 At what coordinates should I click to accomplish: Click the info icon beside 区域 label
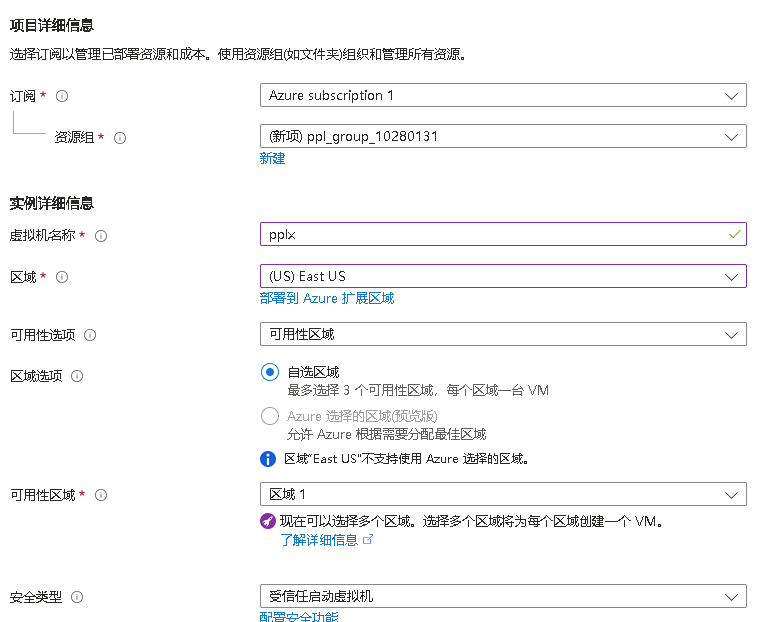tap(62, 277)
